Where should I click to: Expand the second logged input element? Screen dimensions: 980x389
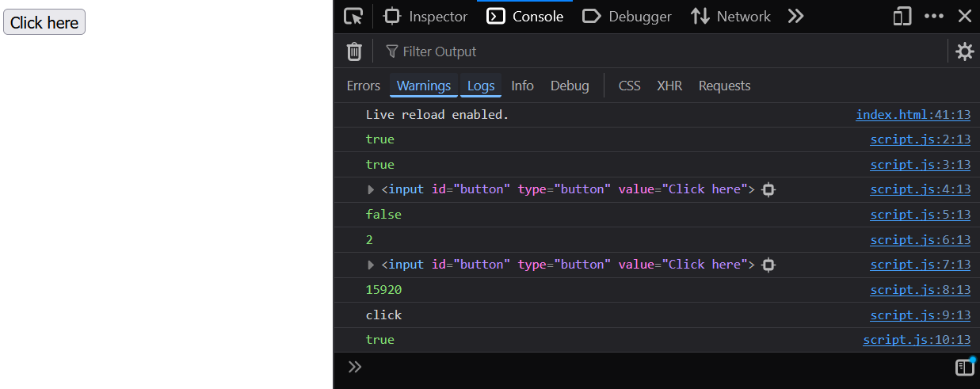pos(371,265)
